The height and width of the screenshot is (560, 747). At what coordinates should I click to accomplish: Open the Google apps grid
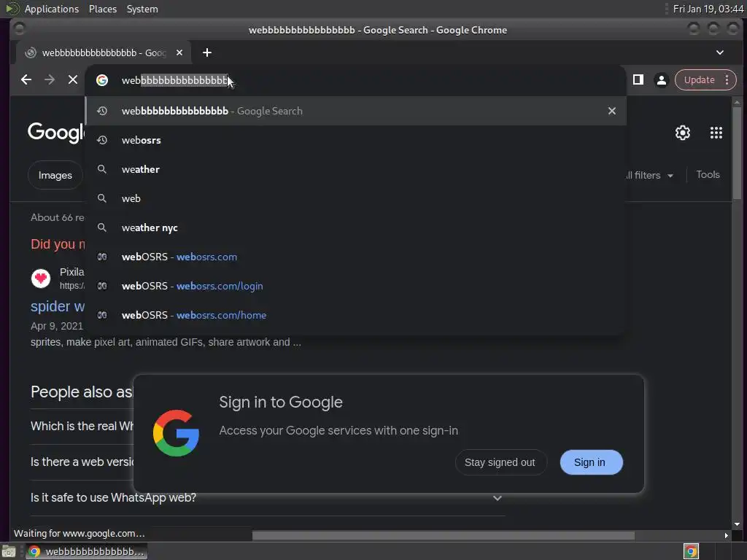[x=716, y=133]
